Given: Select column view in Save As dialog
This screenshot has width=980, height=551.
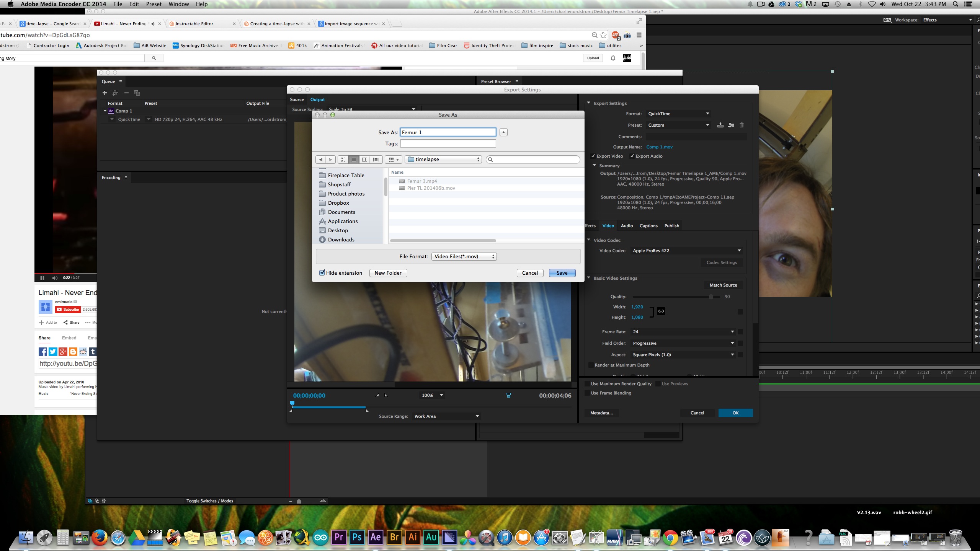Looking at the screenshot, I should coord(365,160).
